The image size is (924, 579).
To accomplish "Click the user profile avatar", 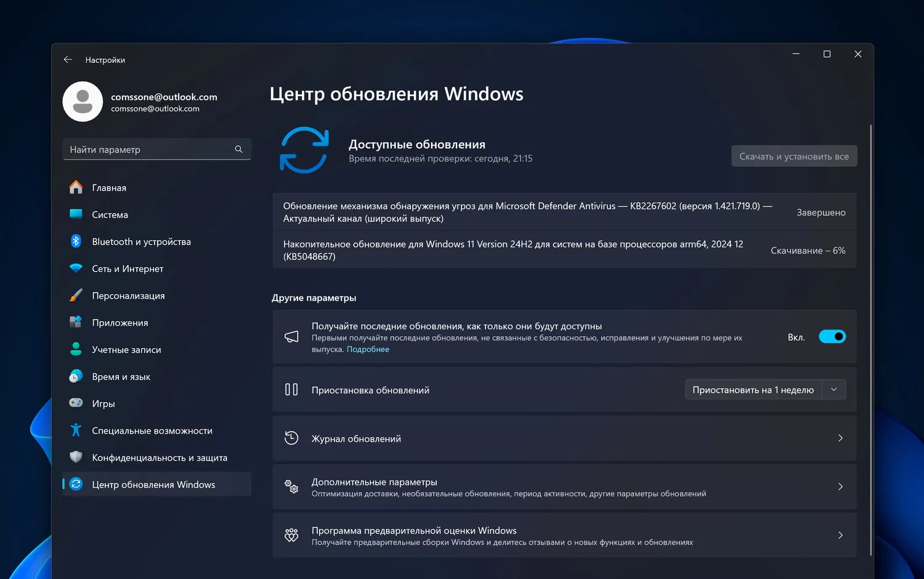I will pyautogui.click(x=83, y=102).
